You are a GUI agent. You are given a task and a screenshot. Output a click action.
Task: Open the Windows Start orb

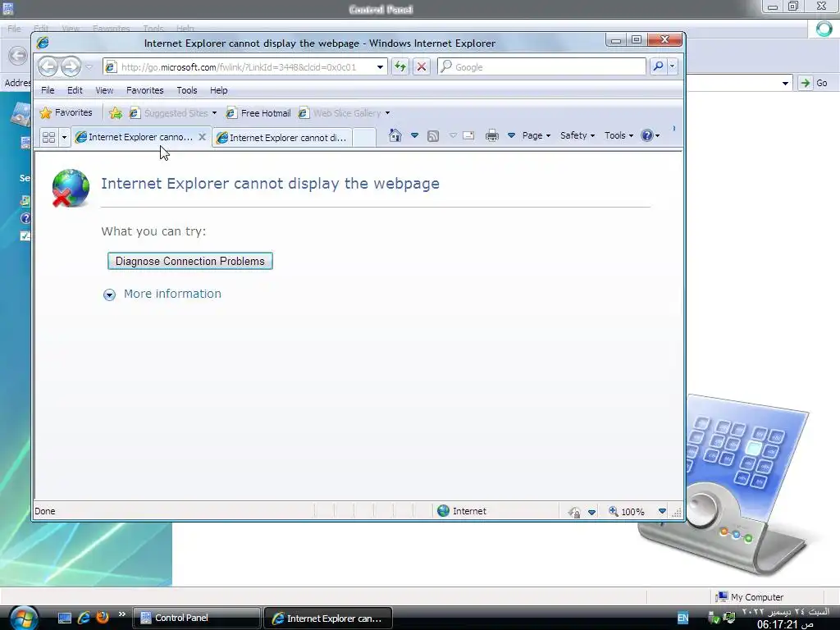tap(23, 617)
